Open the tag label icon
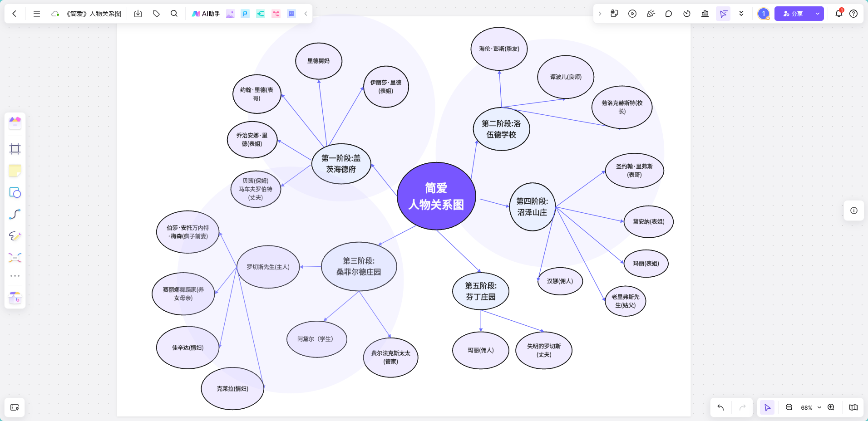Screen dimensions: 868x421 coord(156,14)
